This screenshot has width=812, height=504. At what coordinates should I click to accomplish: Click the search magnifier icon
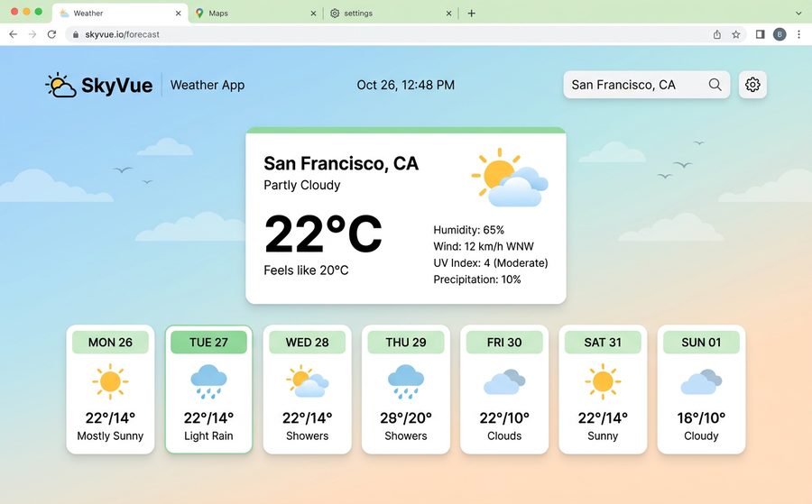pos(715,85)
